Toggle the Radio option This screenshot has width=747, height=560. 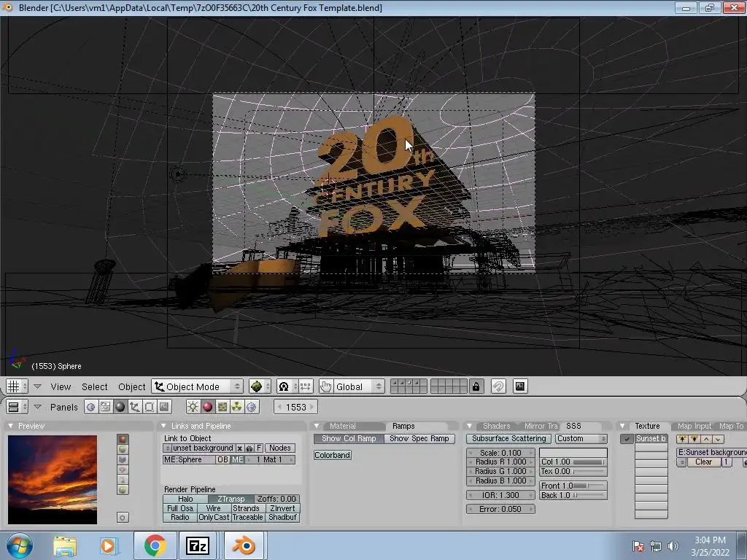[180, 517]
